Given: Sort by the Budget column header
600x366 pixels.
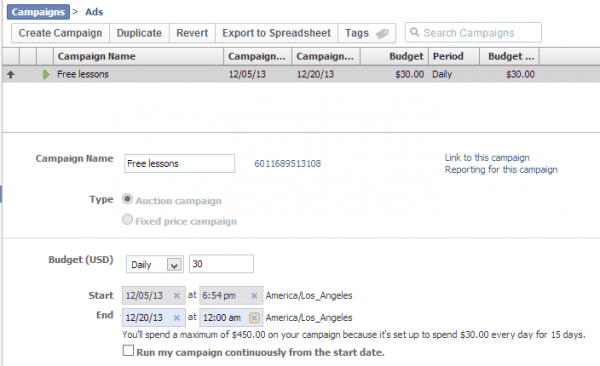Looking at the screenshot, I should 394,56.
